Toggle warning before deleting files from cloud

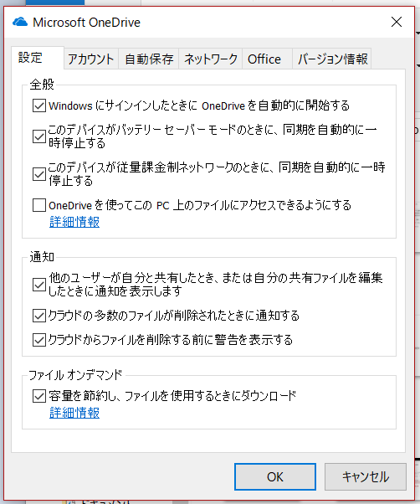tap(39, 340)
